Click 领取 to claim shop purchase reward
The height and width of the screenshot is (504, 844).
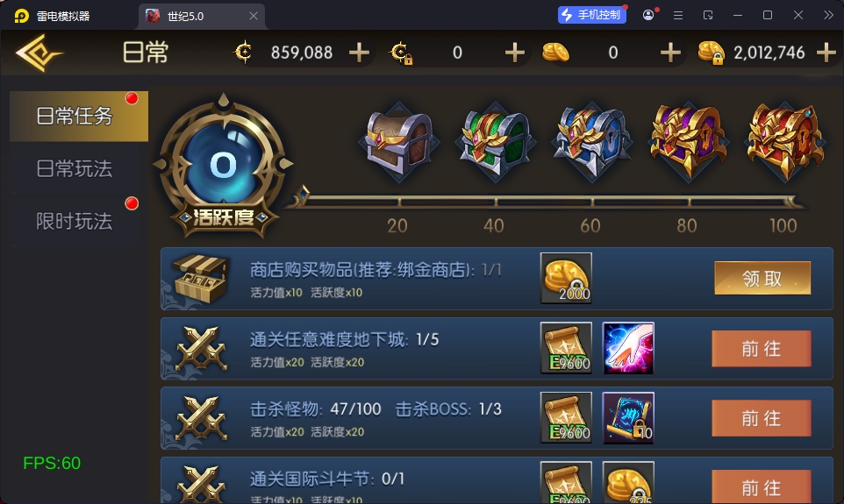pyautogui.click(x=762, y=278)
